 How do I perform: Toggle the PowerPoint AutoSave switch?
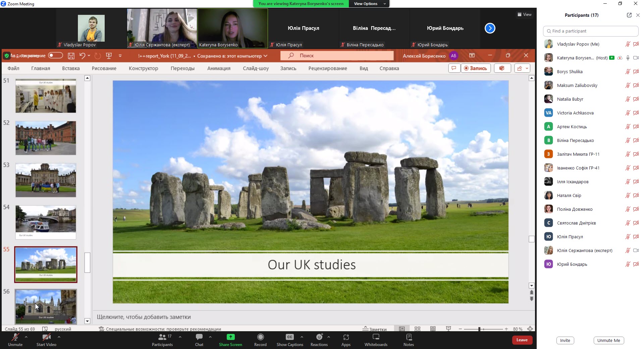click(x=55, y=55)
